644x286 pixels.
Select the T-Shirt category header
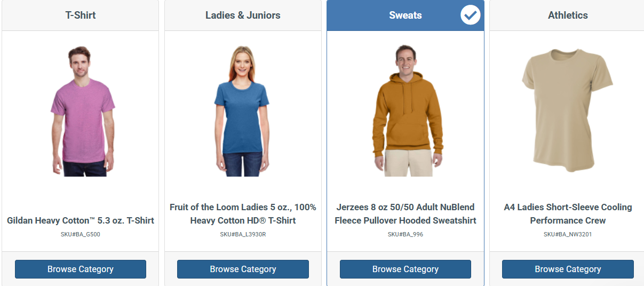[81, 15]
